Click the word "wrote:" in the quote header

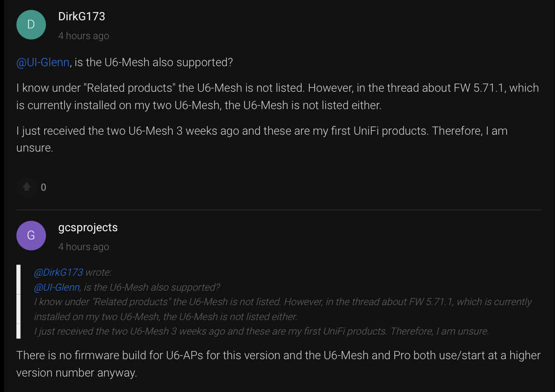pyautogui.click(x=98, y=272)
